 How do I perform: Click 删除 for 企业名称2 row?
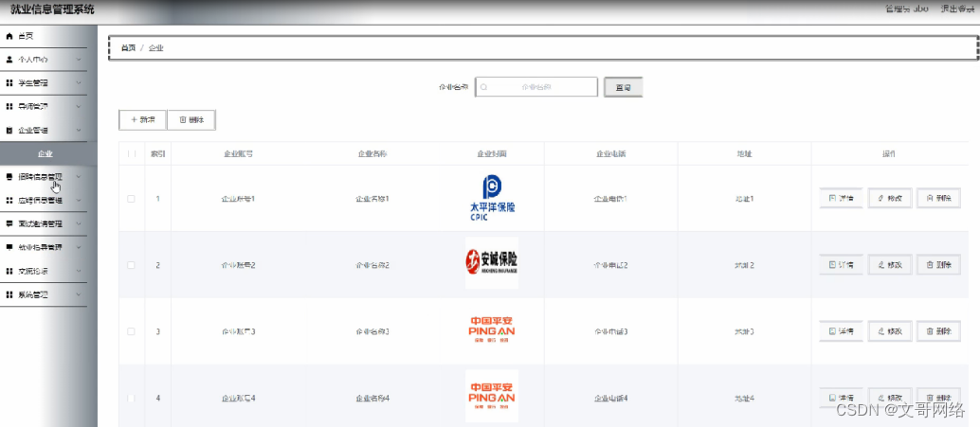[938, 265]
